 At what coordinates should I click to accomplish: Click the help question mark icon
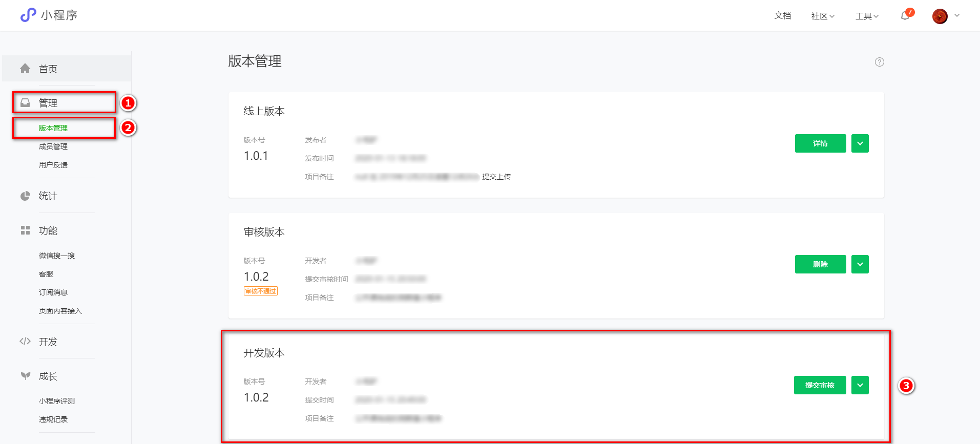click(x=879, y=62)
